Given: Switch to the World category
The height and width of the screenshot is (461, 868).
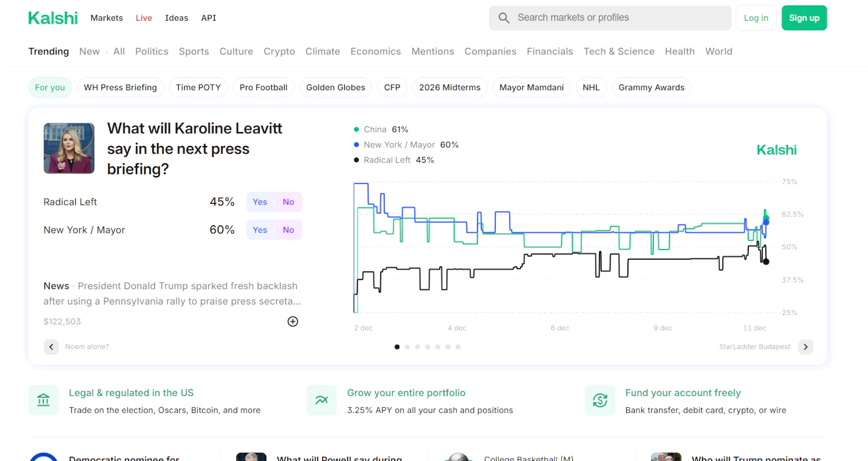Looking at the screenshot, I should tap(719, 52).
